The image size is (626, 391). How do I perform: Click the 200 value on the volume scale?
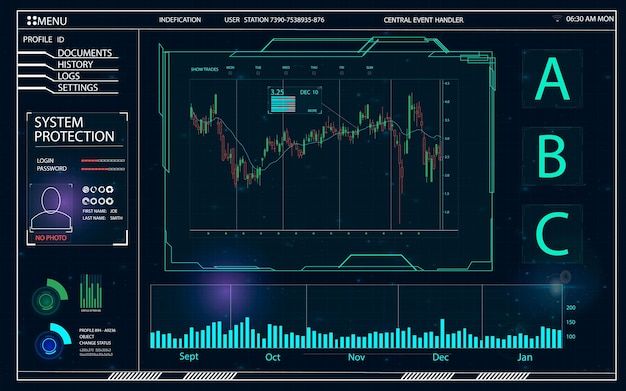571,308
